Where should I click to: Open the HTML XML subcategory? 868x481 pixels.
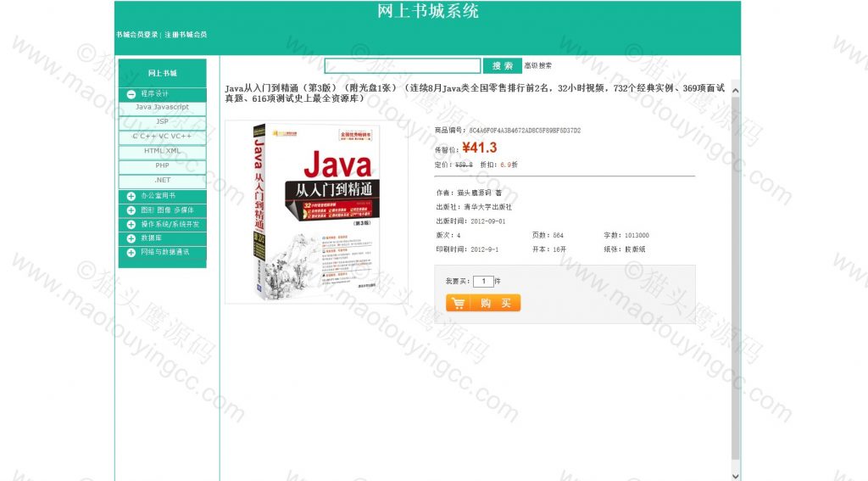tap(162, 151)
